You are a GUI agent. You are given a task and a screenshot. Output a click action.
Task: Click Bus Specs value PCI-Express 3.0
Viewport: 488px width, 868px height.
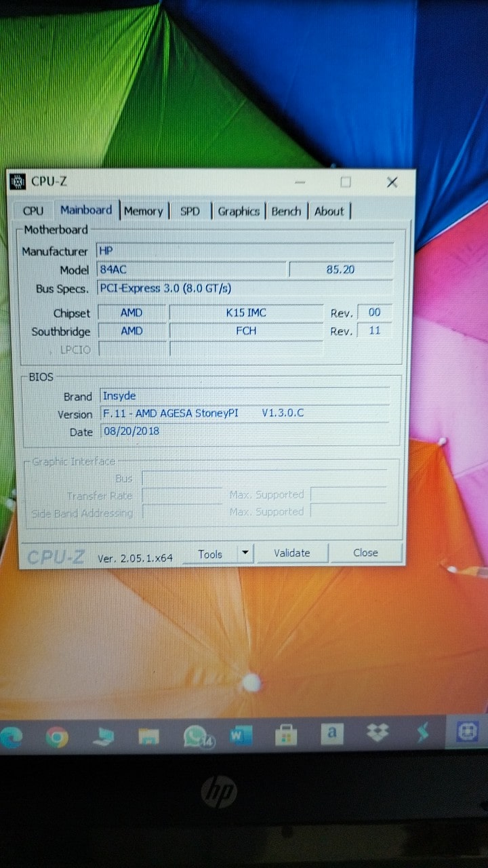pyautogui.click(x=245, y=288)
